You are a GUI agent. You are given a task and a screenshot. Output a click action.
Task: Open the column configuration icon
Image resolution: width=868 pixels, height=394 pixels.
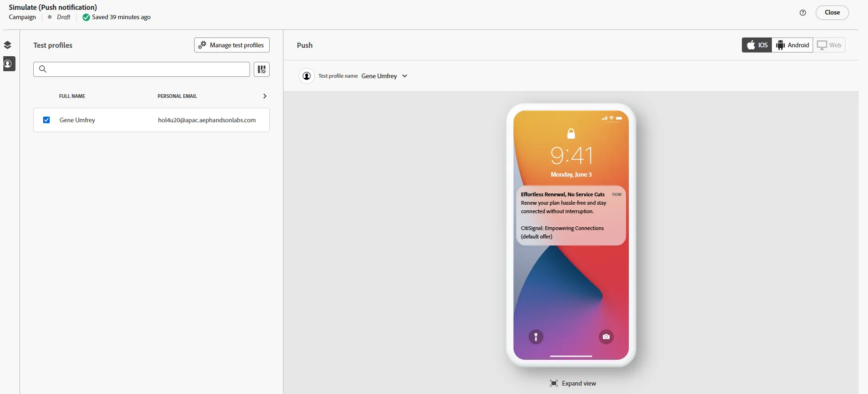coord(262,69)
